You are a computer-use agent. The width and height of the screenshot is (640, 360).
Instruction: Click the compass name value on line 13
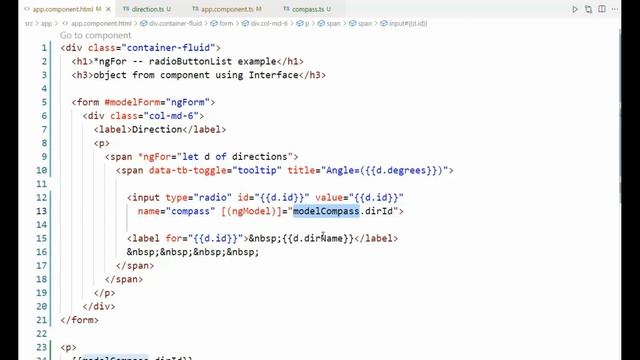pos(190,211)
